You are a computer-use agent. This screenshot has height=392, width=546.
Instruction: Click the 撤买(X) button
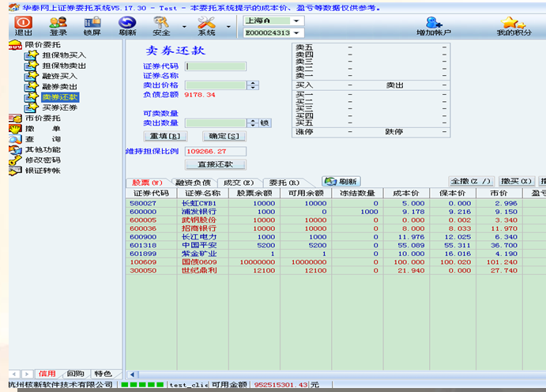coord(516,181)
